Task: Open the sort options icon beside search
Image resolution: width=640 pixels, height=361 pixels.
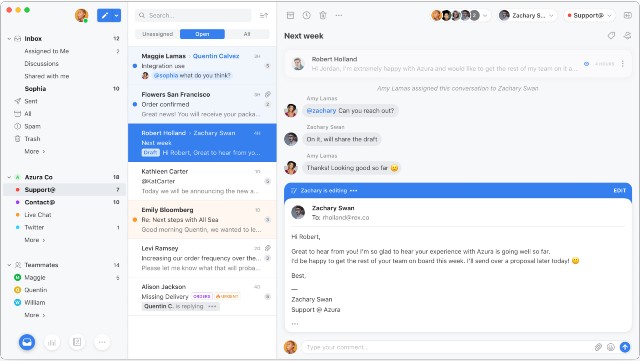Action: pos(264,16)
